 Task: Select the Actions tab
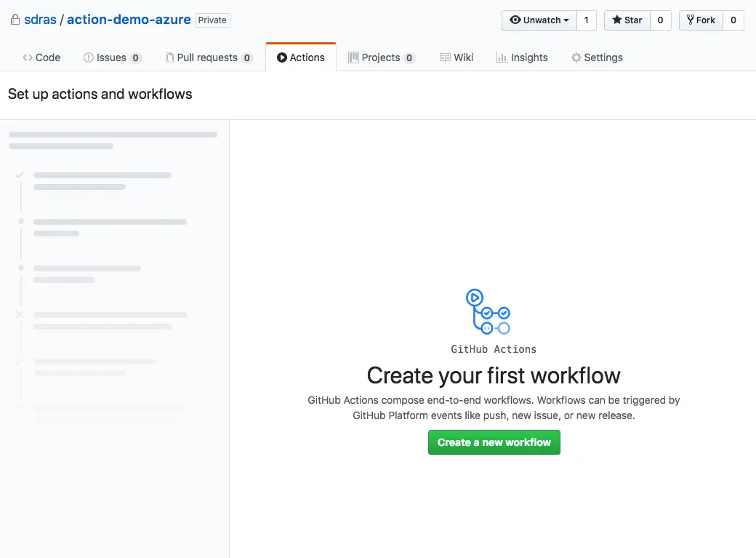pos(301,57)
